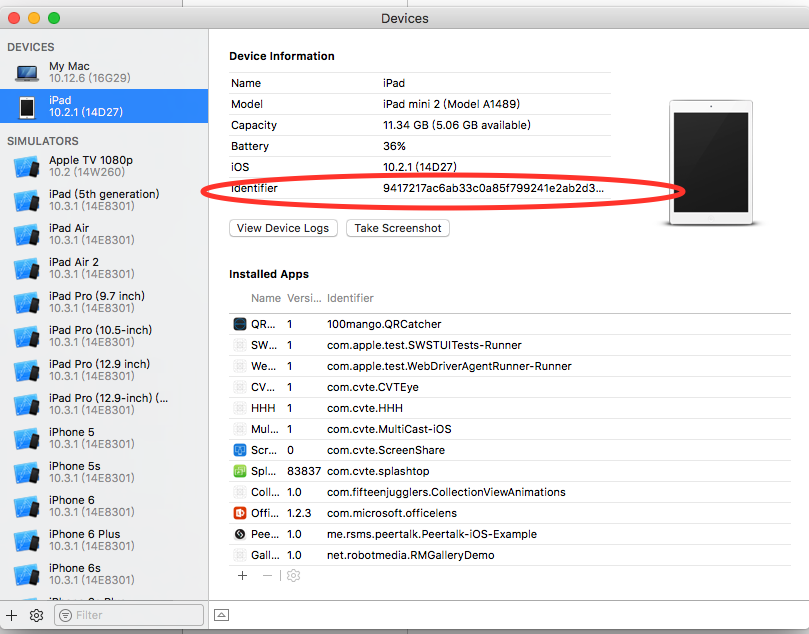Click the battery value 36%

(x=394, y=146)
